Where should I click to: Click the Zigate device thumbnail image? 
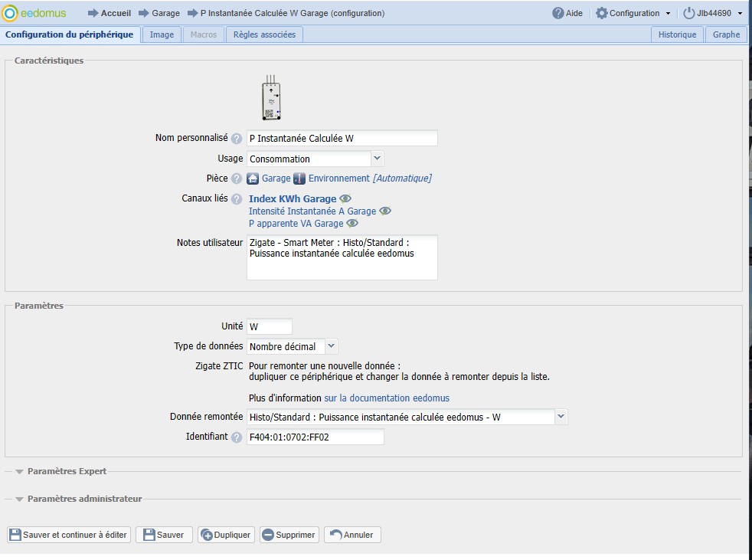(270, 98)
